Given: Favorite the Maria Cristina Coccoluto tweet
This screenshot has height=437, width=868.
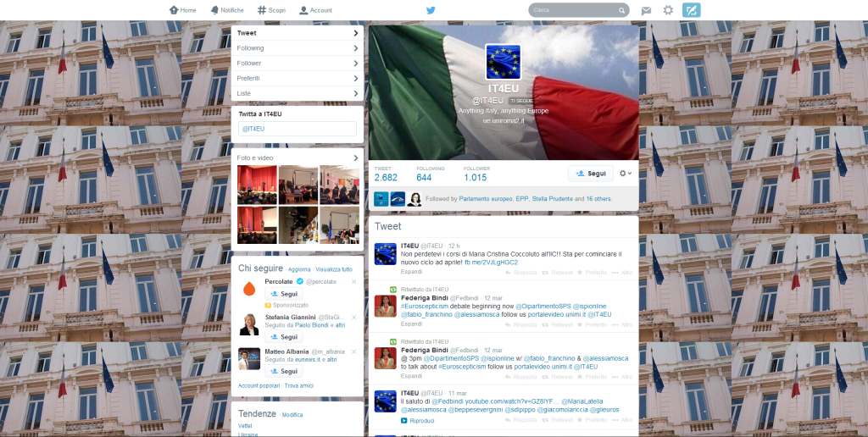Looking at the screenshot, I should 592,273.
